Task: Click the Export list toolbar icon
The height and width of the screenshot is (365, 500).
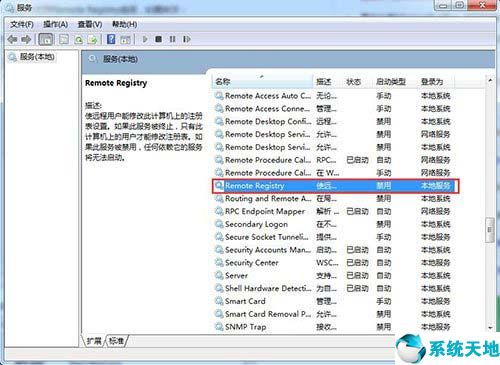Action: 92,40
